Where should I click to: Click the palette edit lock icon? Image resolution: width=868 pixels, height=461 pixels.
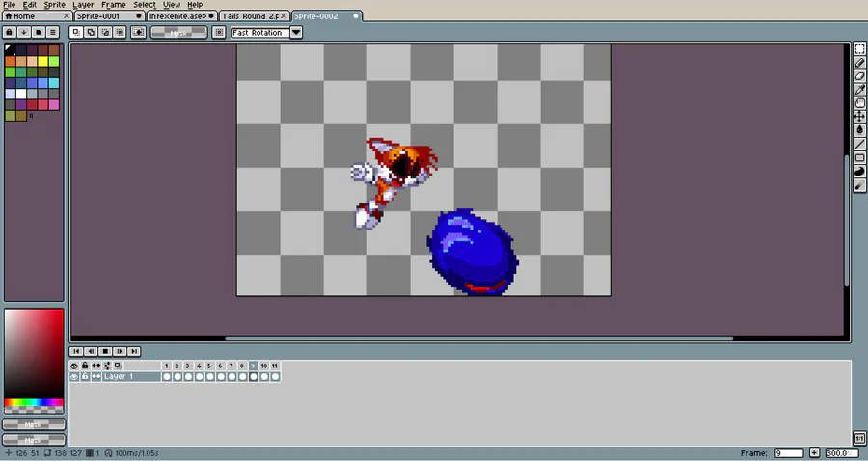[10, 32]
